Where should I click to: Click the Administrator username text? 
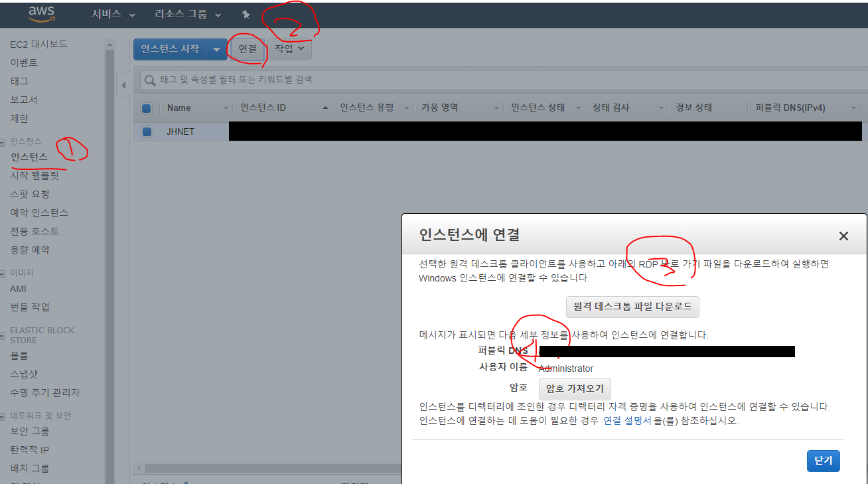[566, 368]
